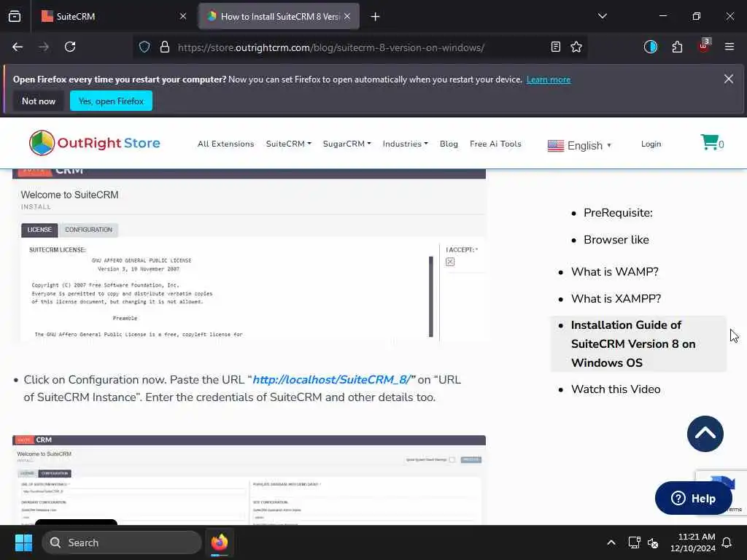The image size is (747, 560).
Task: Close the SuiteCRM tab
Action: [x=183, y=16]
